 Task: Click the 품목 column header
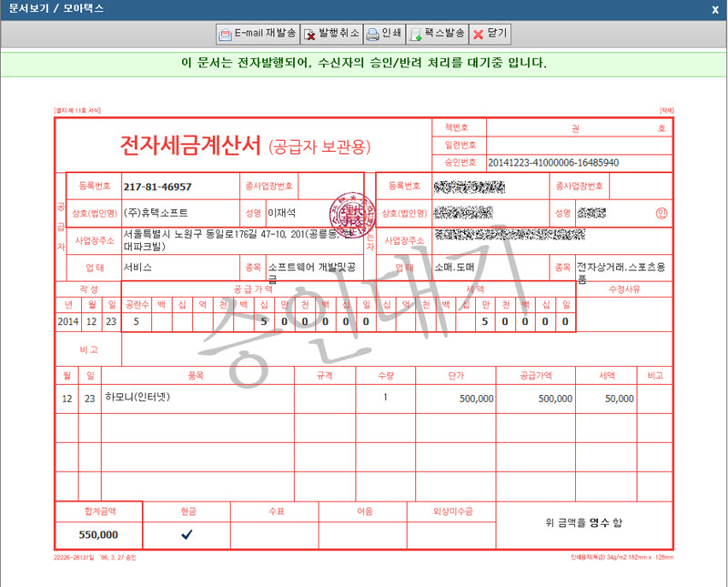(196, 375)
